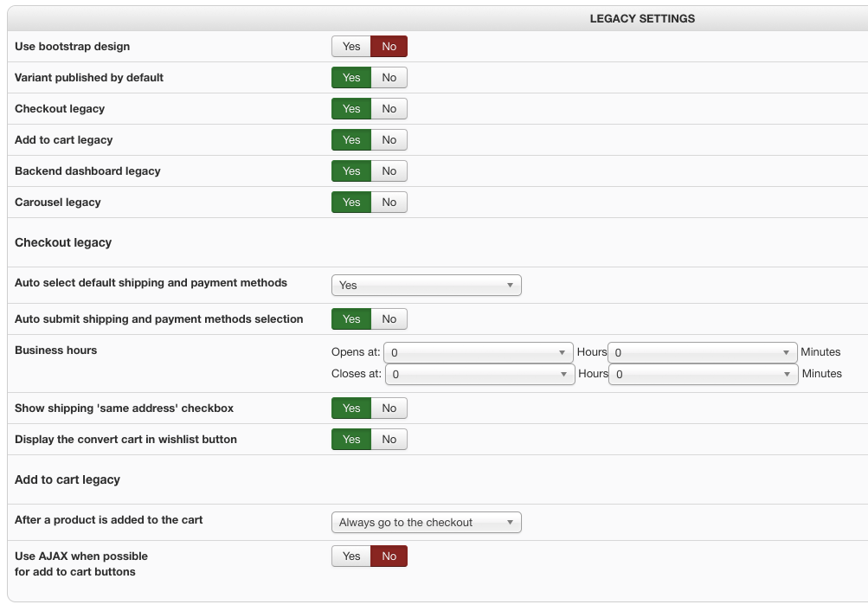Open Auto select default shipping and payment dropdown

[x=427, y=285]
